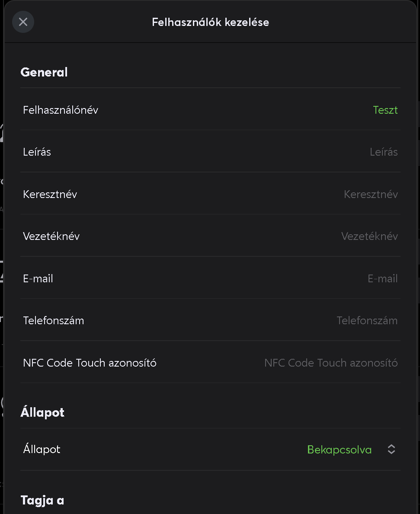This screenshot has height=514, width=420.
Task: Select the white Telefonszám row label
Action: 54,321
